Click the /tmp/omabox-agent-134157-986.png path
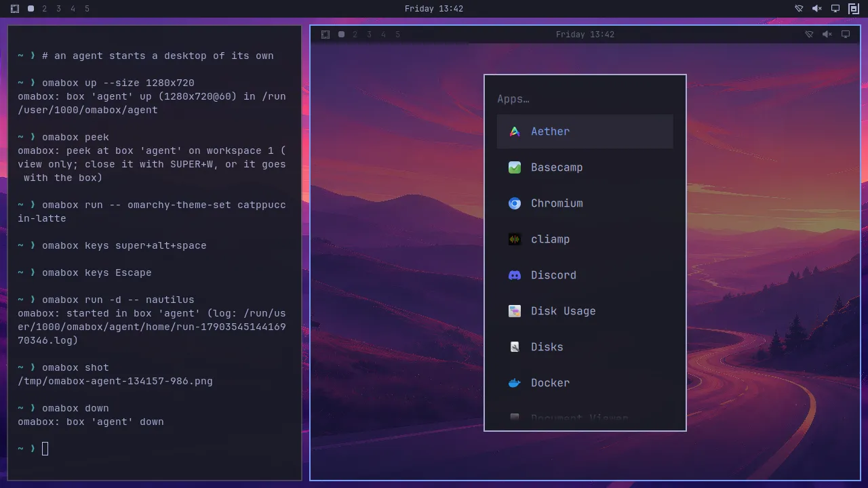The width and height of the screenshot is (868, 488). tap(115, 381)
